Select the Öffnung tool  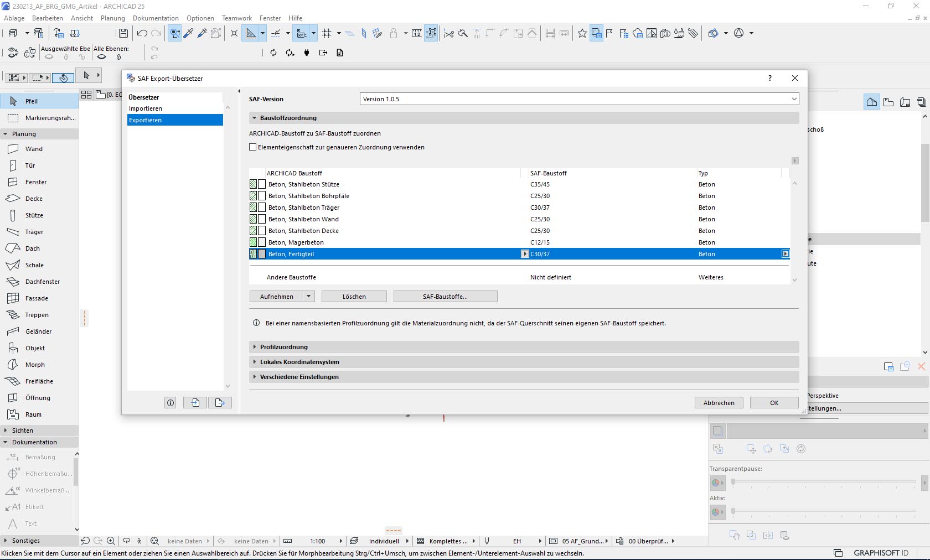tap(39, 398)
